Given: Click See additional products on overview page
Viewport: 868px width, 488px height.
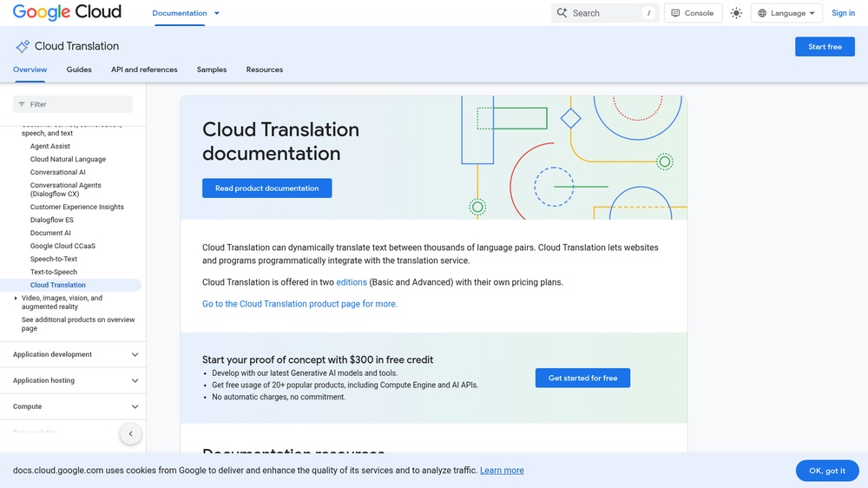Looking at the screenshot, I should pos(78,324).
